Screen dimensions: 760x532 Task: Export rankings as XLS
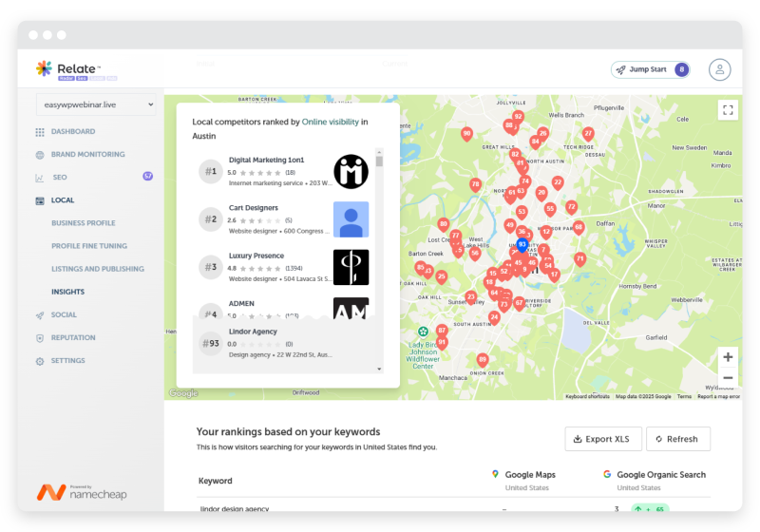603,439
